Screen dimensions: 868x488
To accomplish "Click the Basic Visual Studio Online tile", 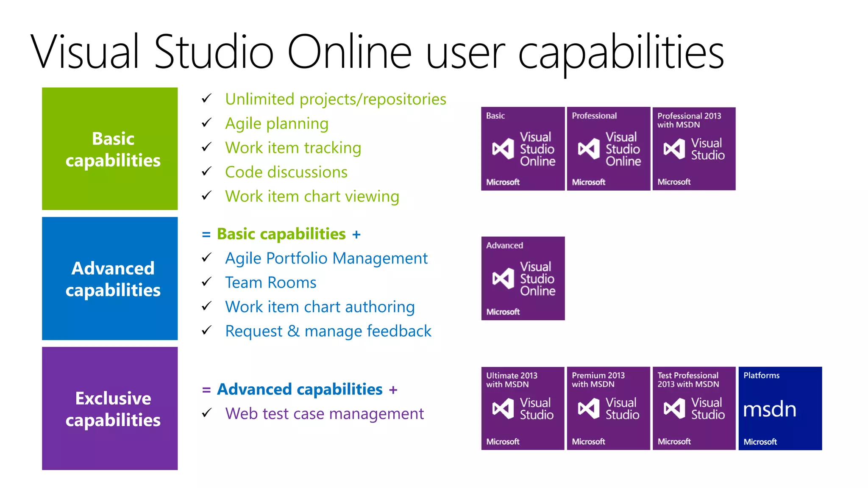I will [523, 149].
